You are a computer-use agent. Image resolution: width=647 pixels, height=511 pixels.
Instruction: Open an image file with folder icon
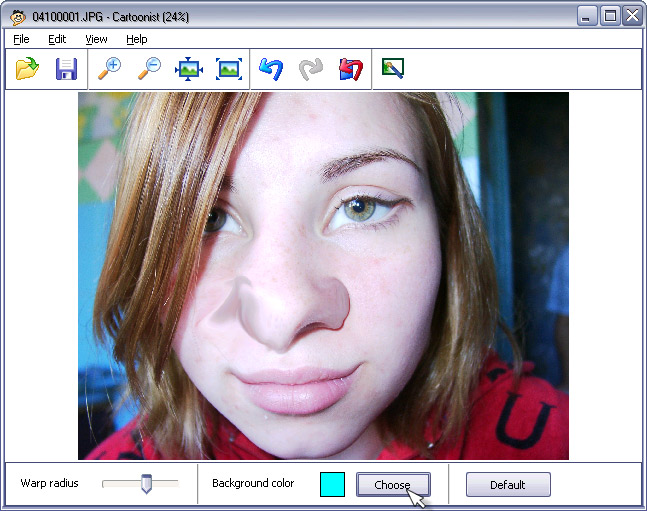pyautogui.click(x=27, y=69)
